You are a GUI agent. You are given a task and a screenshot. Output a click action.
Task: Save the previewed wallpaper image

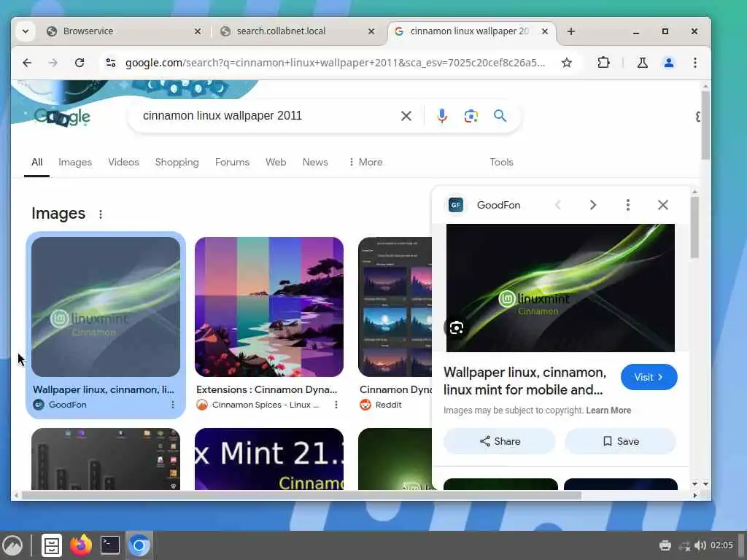click(x=620, y=441)
